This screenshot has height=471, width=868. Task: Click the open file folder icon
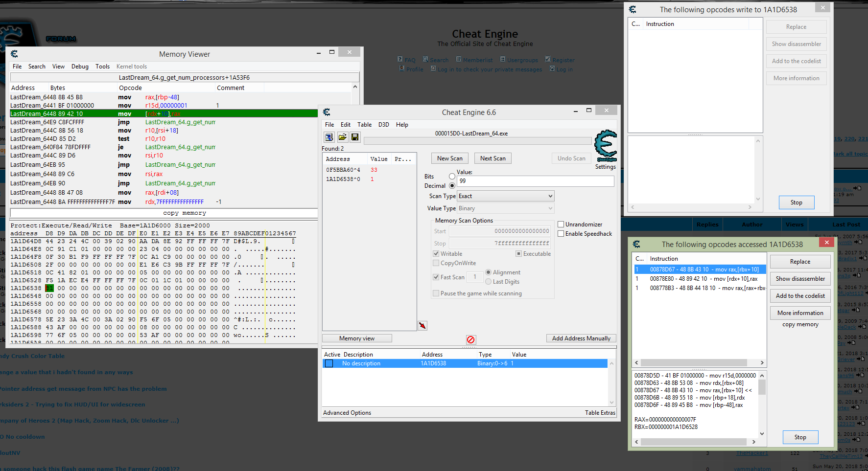tap(342, 137)
